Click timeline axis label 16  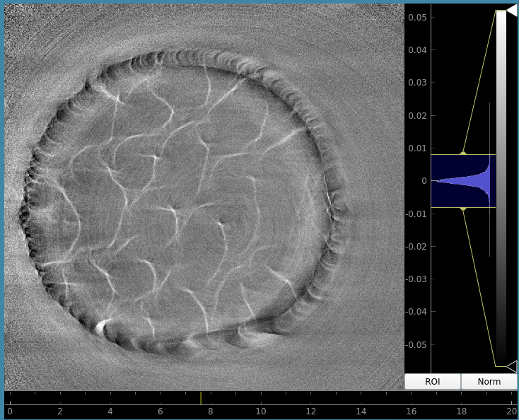pos(412,412)
